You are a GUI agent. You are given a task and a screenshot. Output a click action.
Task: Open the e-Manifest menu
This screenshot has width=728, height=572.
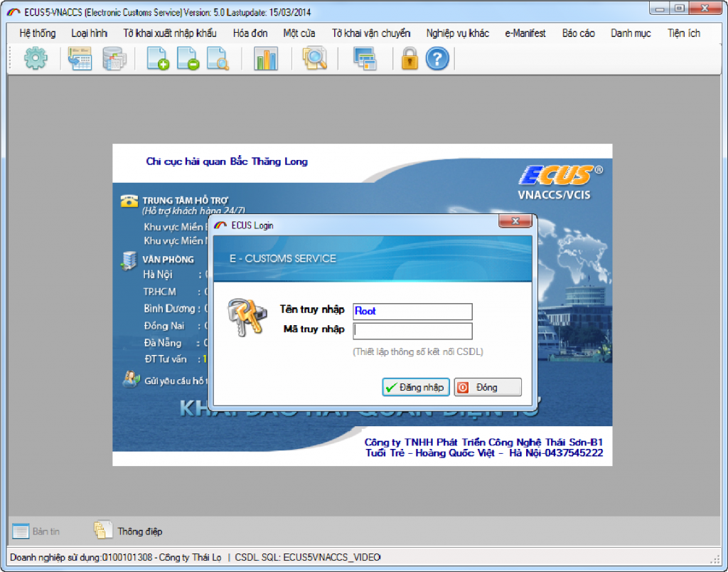point(525,33)
